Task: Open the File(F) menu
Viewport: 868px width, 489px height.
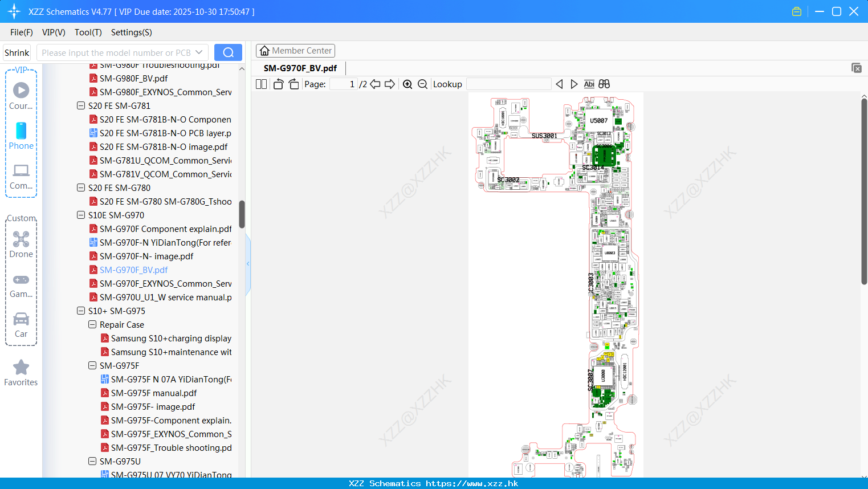Action: click(x=22, y=32)
